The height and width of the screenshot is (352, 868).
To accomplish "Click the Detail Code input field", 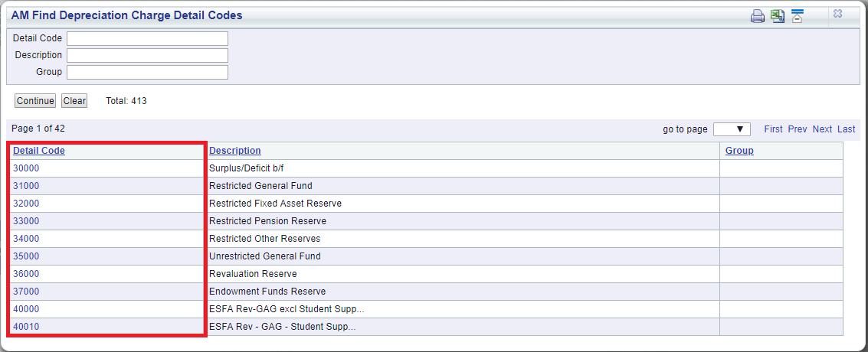I will pos(147,39).
